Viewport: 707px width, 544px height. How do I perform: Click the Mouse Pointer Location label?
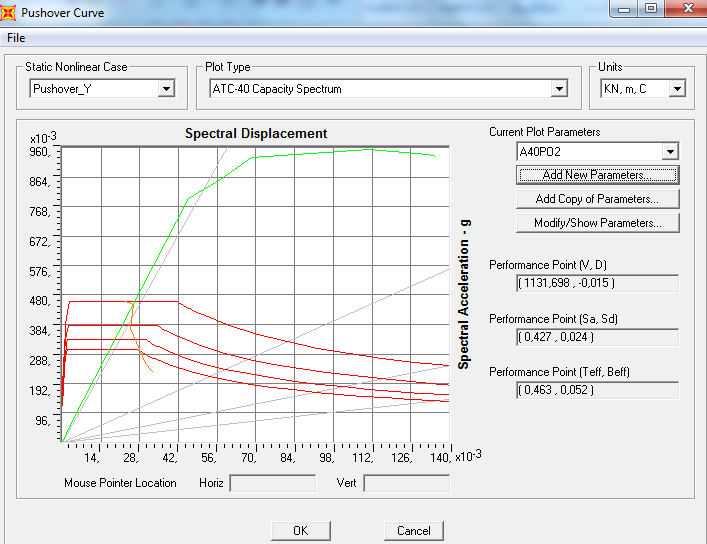click(x=120, y=483)
